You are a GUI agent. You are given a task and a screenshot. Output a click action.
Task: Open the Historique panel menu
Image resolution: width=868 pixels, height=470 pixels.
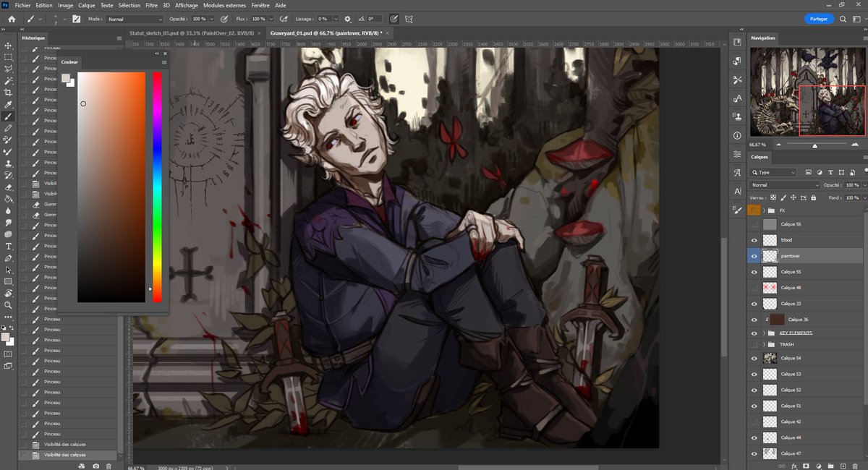(119, 38)
